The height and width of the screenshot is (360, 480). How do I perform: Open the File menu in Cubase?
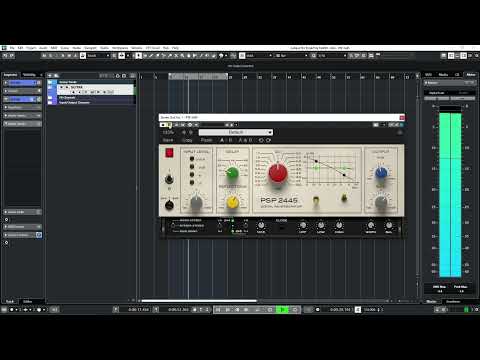click(x=12, y=48)
